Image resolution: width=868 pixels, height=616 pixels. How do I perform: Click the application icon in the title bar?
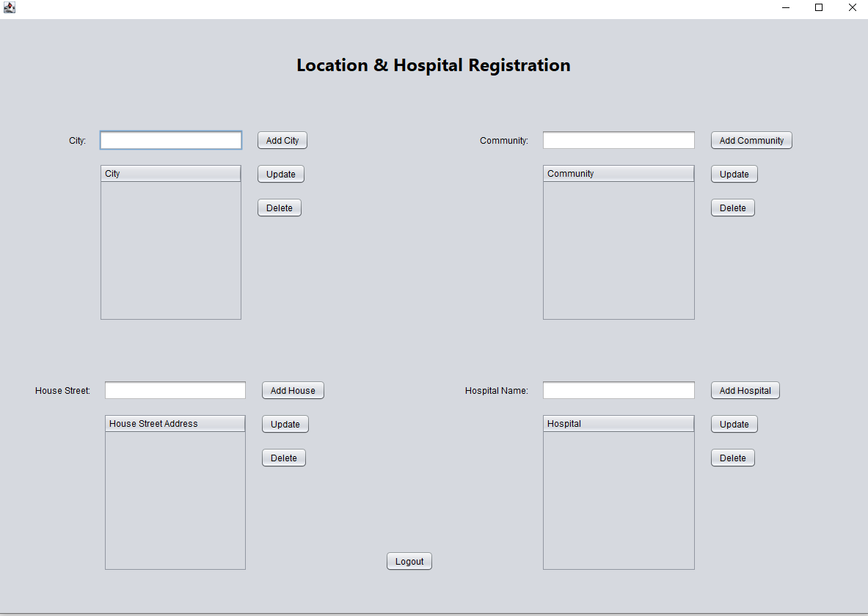[x=10, y=8]
